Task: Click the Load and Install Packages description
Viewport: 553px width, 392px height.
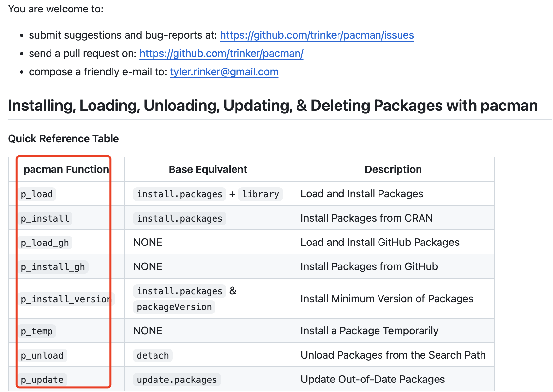Action: [x=362, y=194]
